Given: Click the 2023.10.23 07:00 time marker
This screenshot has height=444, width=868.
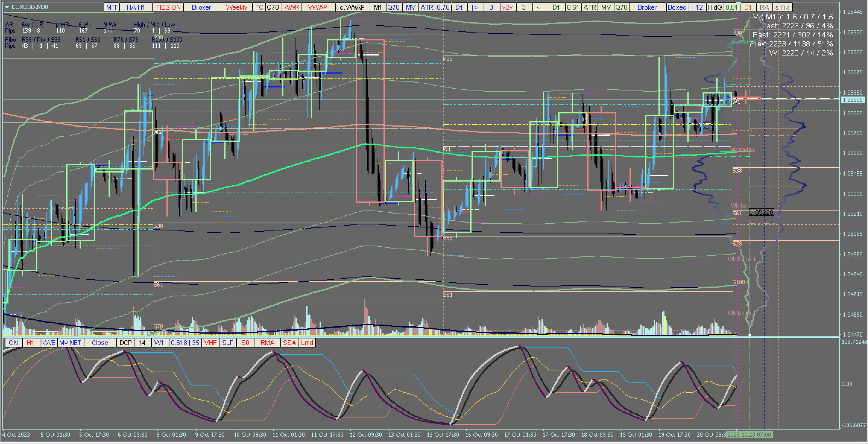Looking at the screenshot, I should pos(749,435).
